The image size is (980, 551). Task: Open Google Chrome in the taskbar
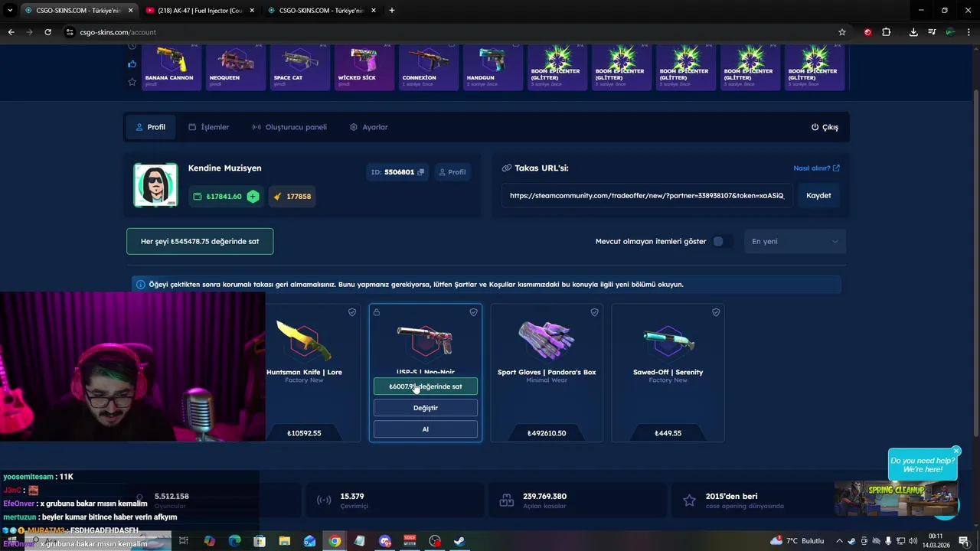335,541
